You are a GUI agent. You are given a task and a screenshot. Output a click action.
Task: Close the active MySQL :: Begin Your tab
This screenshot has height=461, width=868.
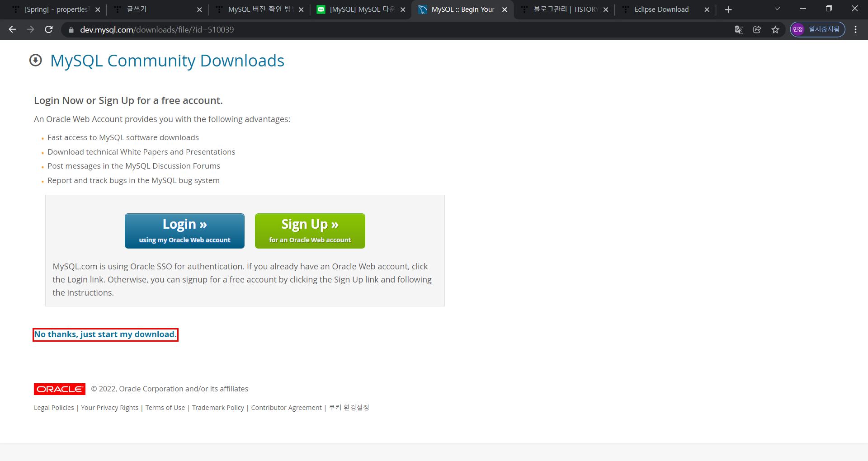[x=505, y=9]
